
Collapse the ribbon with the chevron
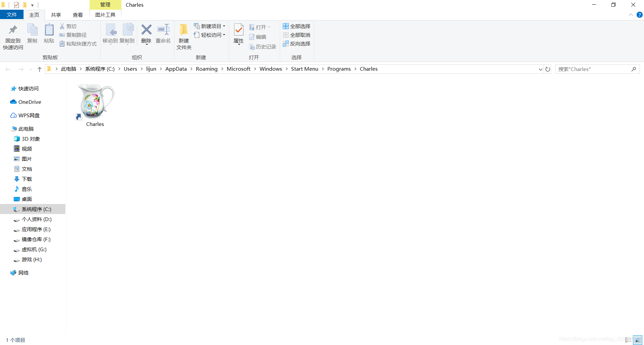tap(631, 15)
